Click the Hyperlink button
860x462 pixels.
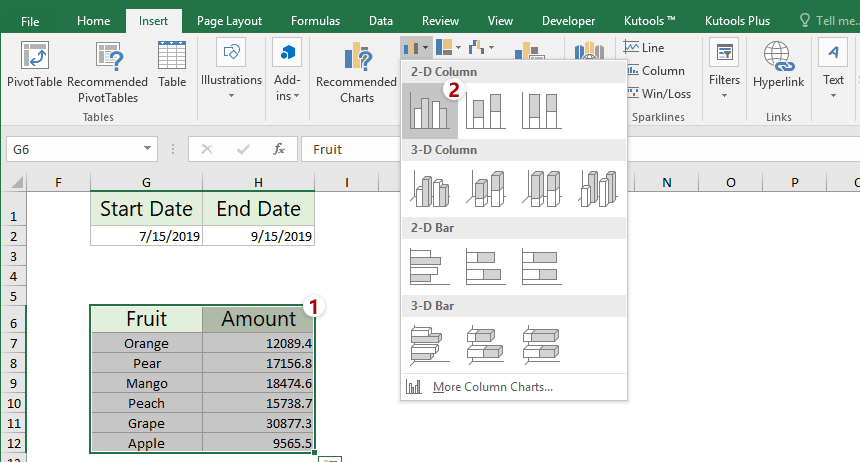[778, 66]
